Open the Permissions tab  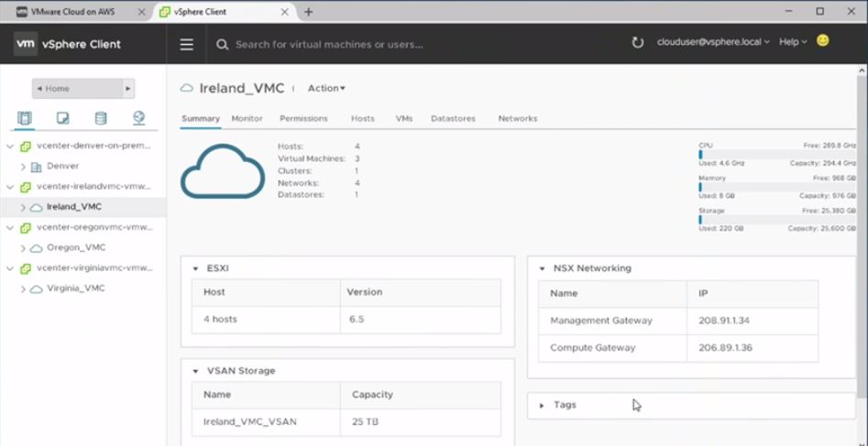pyautogui.click(x=303, y=118)
